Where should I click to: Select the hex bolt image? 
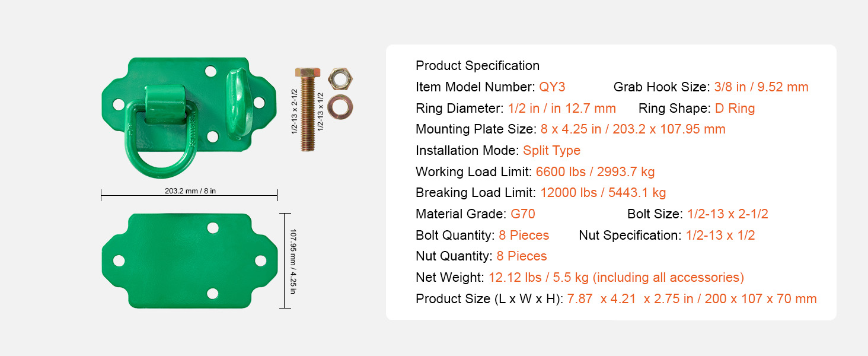pyautogui.click(x=306, y=110)
